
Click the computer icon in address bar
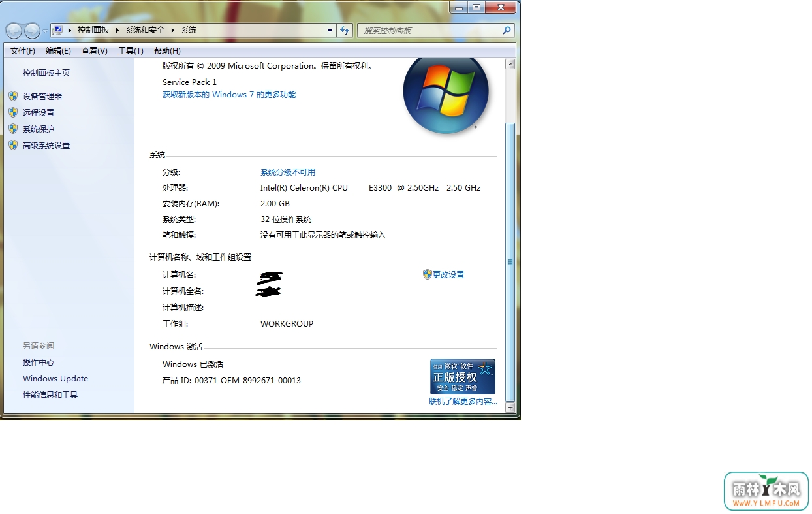tap(58, 30)
